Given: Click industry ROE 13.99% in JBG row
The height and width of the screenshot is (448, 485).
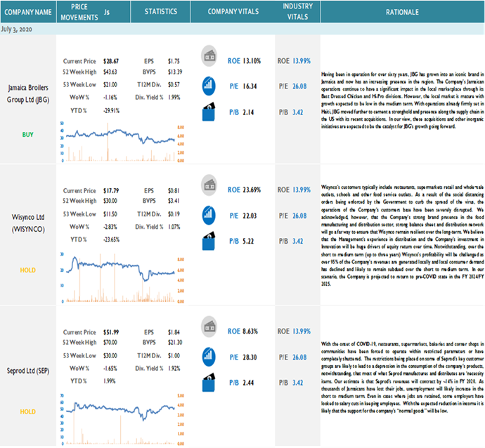Looking at the screenshot, I should 302,61.
